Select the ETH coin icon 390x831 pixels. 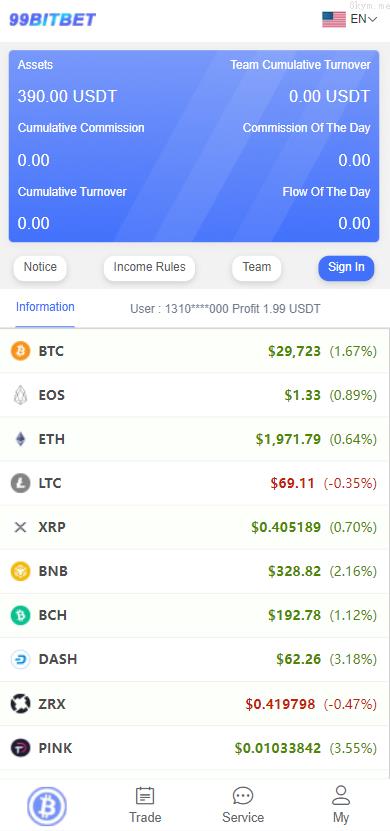(20, 439)
